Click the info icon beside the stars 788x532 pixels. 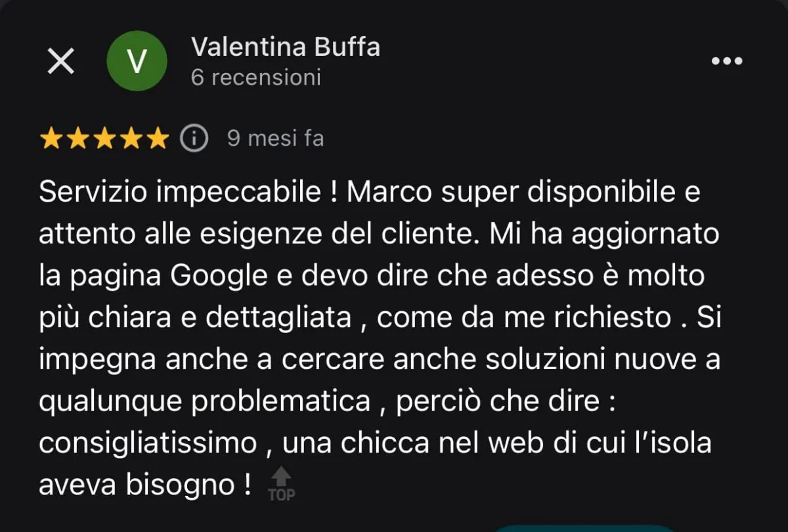[194, 139]
